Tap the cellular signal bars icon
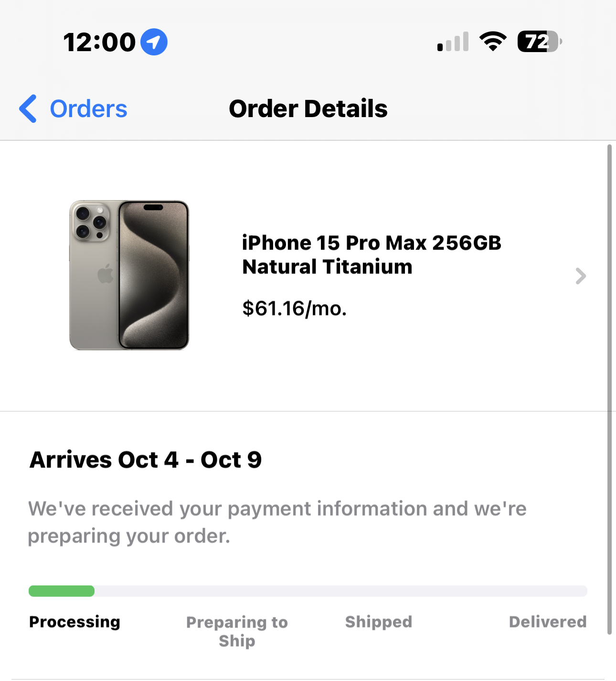This screenshot has height=681, width=616. [453, 42]
